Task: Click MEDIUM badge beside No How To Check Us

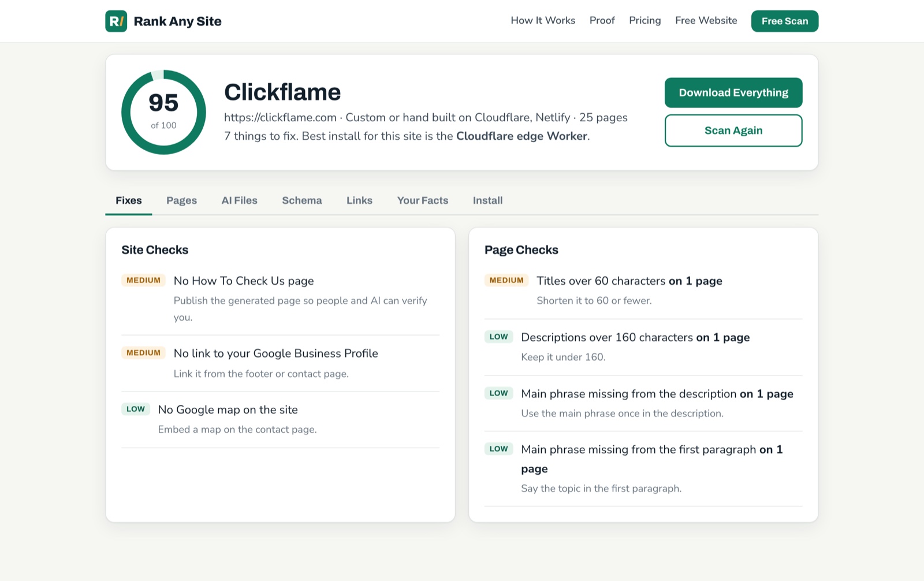Action: pos(143,281)
